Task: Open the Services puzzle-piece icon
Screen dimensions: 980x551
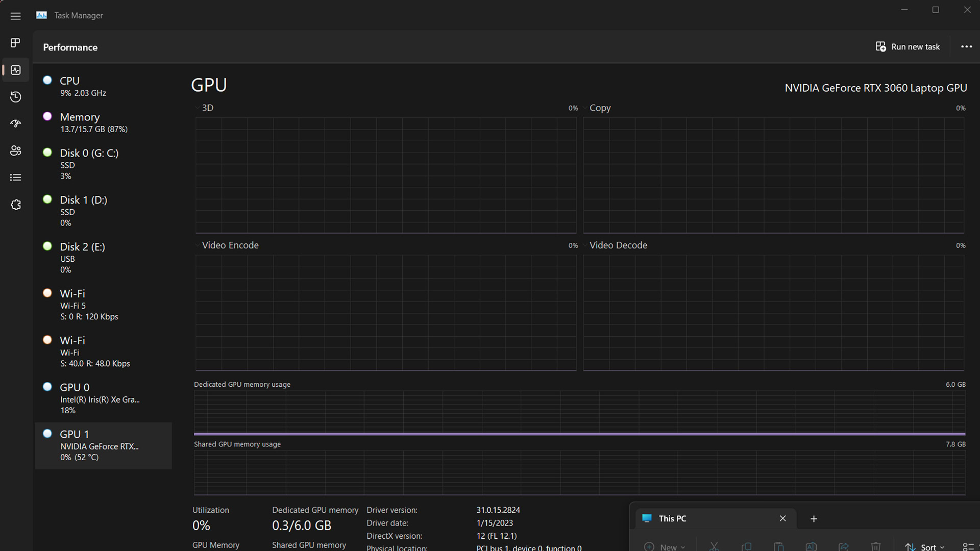Action: pos(15,205)
